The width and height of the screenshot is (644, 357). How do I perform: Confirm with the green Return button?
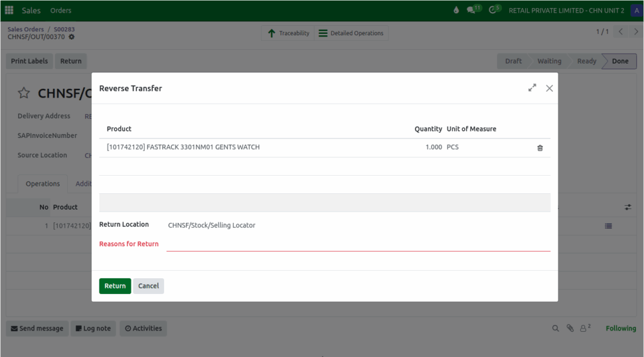click(115, 286)
